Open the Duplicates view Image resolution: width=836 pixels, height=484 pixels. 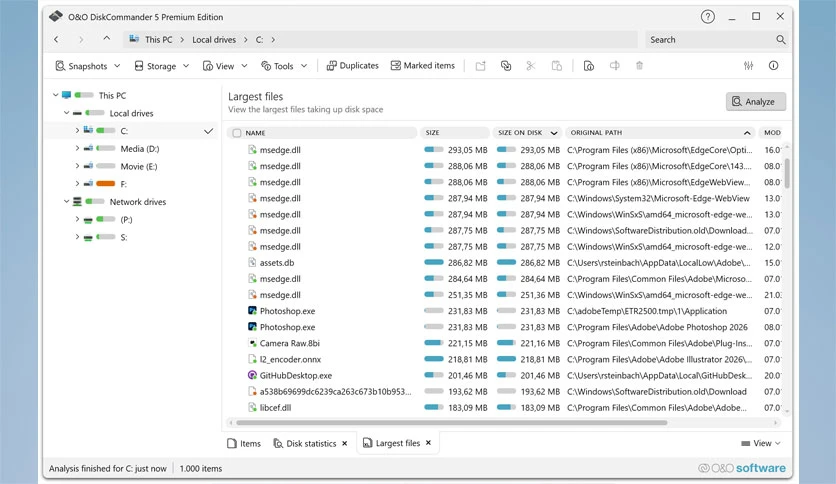352,66
